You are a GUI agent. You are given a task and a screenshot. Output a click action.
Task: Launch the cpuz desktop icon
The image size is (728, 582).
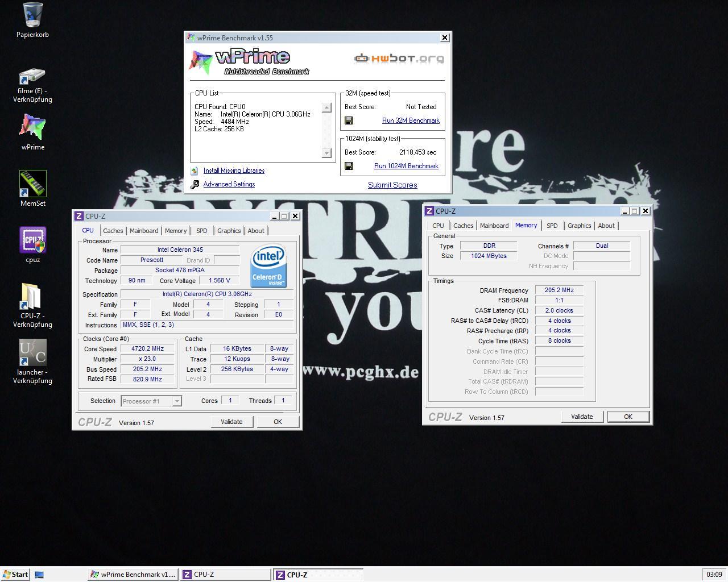click(x=32, y=240)
